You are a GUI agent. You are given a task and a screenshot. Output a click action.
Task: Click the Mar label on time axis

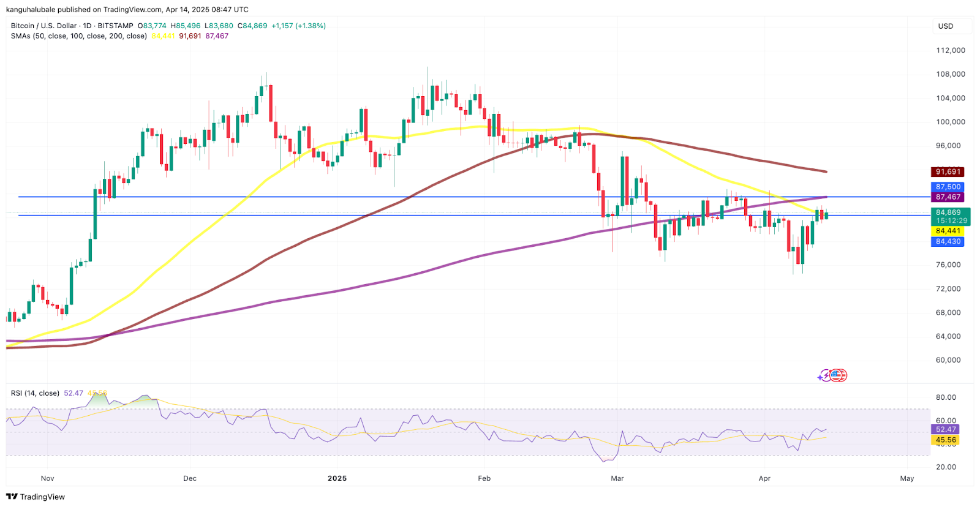(x=617, y=478)
